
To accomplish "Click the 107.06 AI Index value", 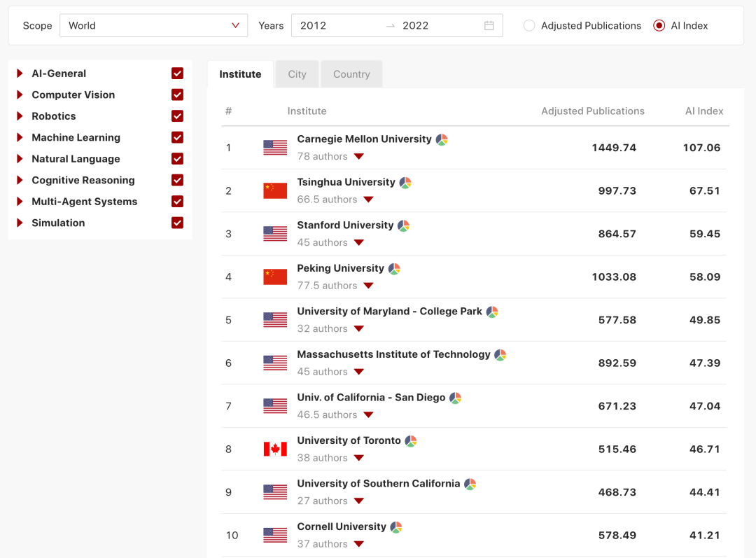I will click(x=701, y=148).
